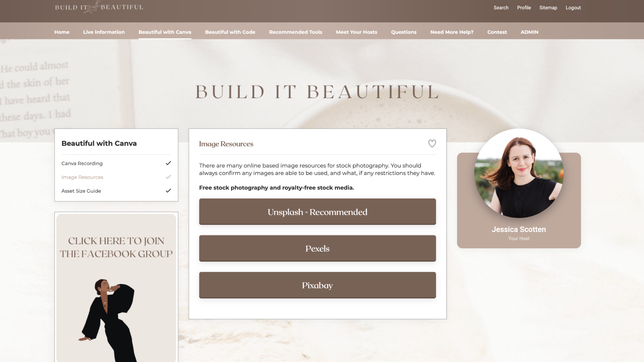Click the Unsplash Recommended button
The image size is (644, 362).
(317, 212)
